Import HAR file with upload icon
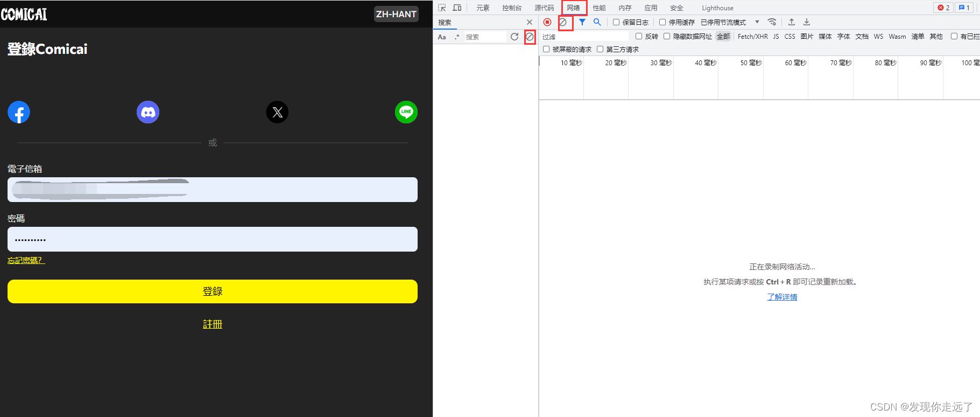 tap(792, 22)
